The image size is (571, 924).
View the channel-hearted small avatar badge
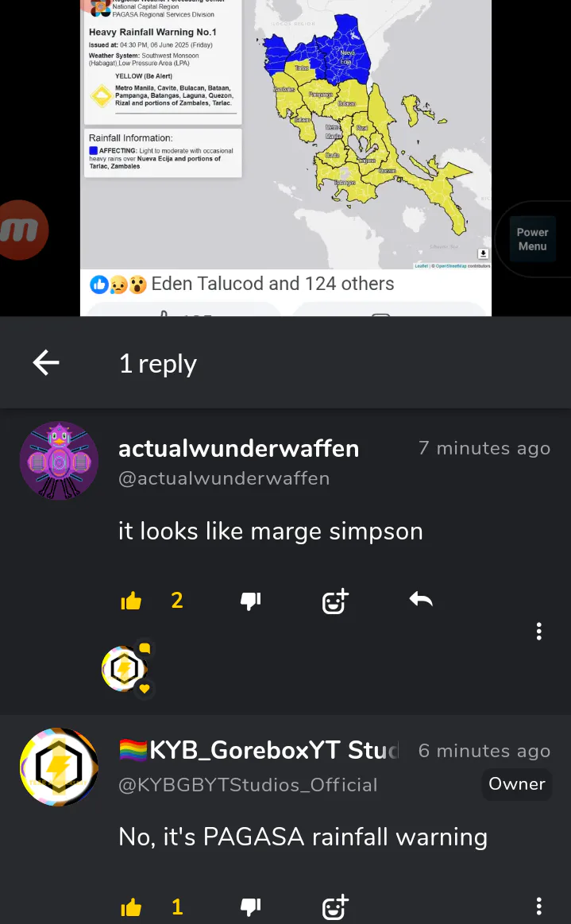126,670
